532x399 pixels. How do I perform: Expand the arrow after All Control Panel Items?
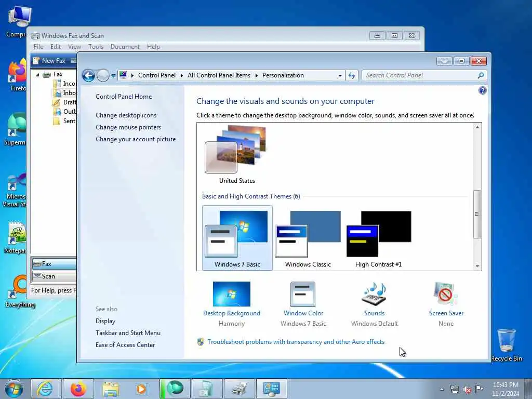(257, 75)
